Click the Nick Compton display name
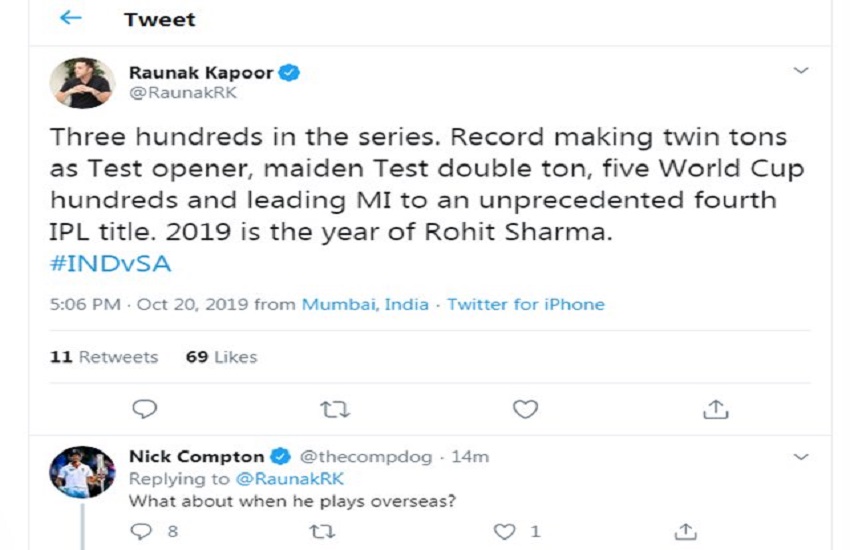Image resolution: width=850 pixels, height=550 pixels. click(x=196, y=457)
